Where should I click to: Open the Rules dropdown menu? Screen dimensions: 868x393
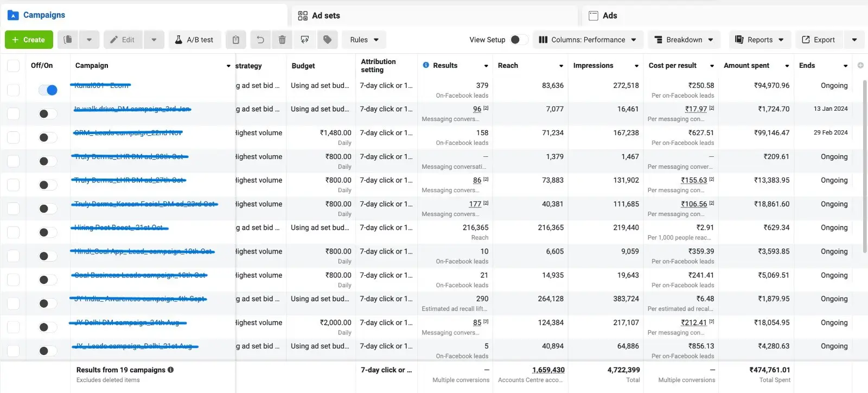pyautogui.click(x=363, y=40)
